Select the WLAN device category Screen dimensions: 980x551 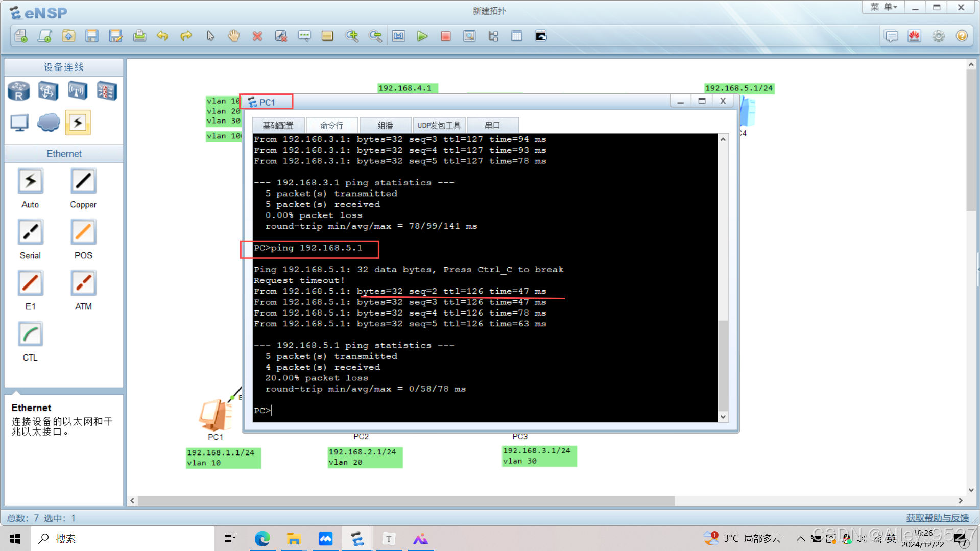(78, 91)
